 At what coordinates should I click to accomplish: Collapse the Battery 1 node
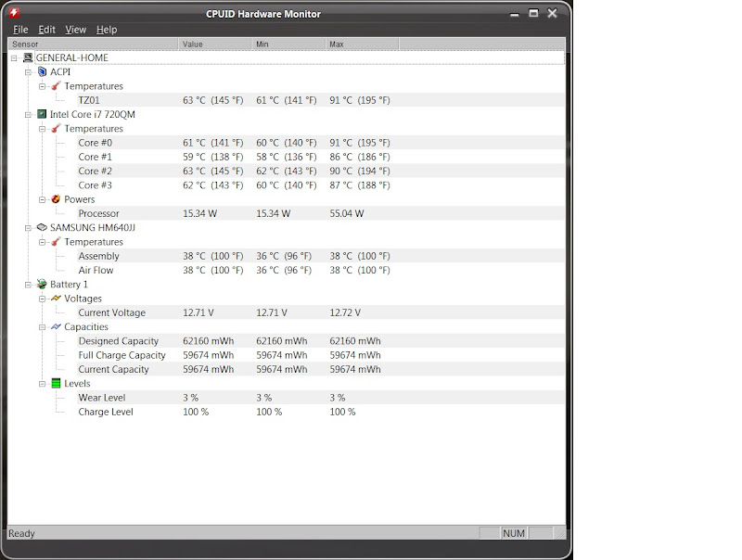[29, 285]
